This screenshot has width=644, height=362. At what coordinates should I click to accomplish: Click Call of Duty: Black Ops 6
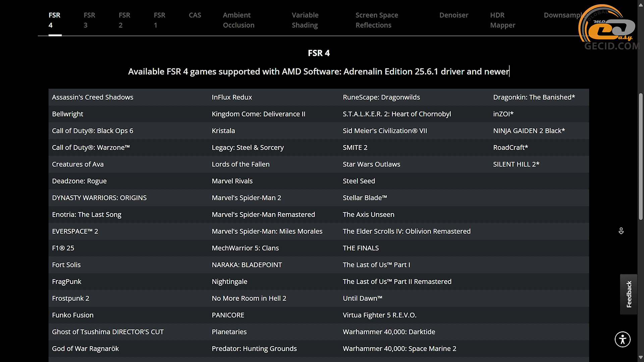tap(93, 131)
